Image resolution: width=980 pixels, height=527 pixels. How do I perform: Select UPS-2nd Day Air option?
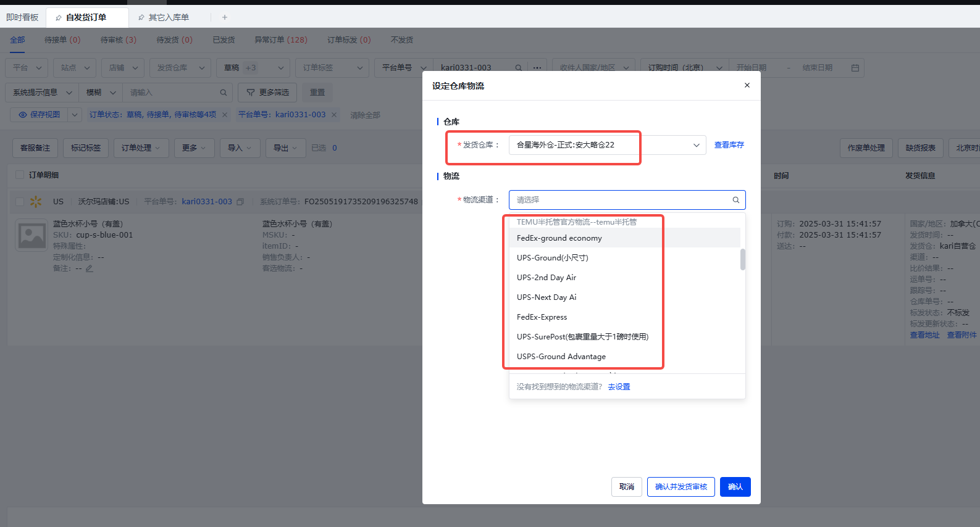tap(624, 278)
